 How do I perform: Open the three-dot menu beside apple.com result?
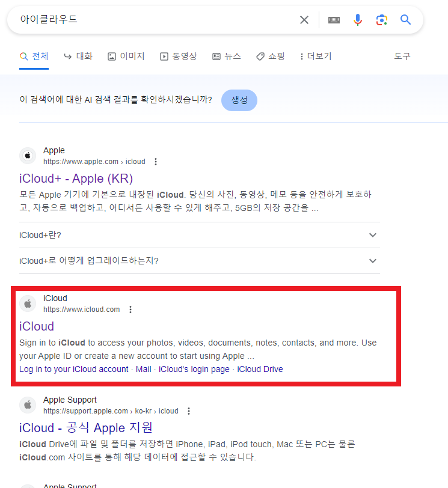[156, 162]
